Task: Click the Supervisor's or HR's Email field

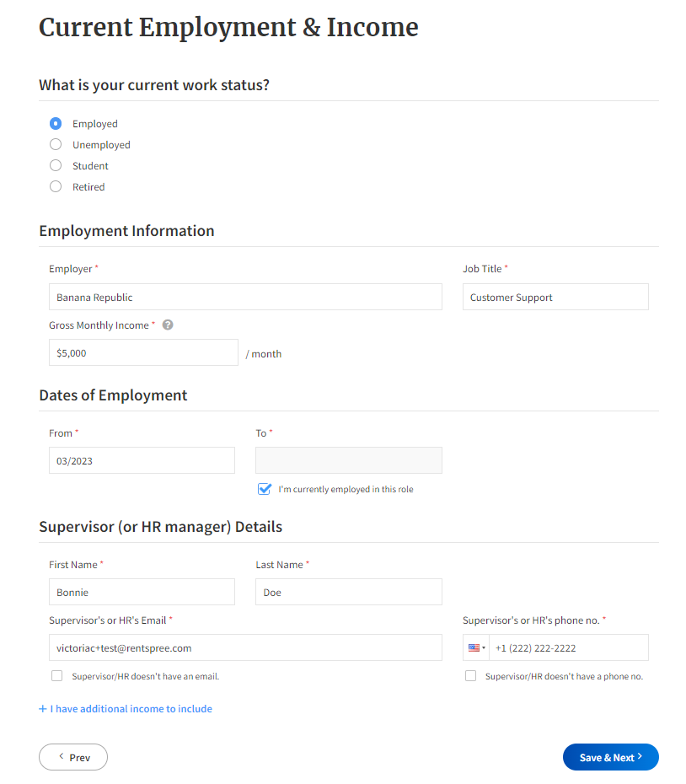Action: (244, 647)
